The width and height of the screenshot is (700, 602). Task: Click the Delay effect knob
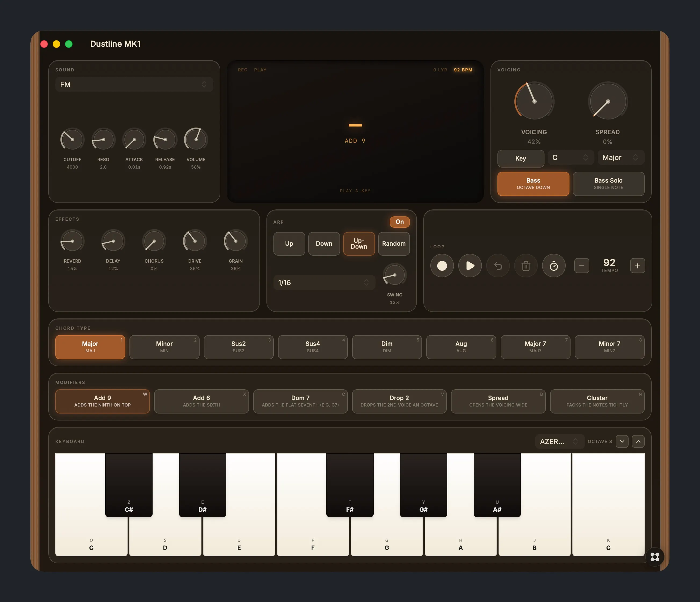(113, 241)
